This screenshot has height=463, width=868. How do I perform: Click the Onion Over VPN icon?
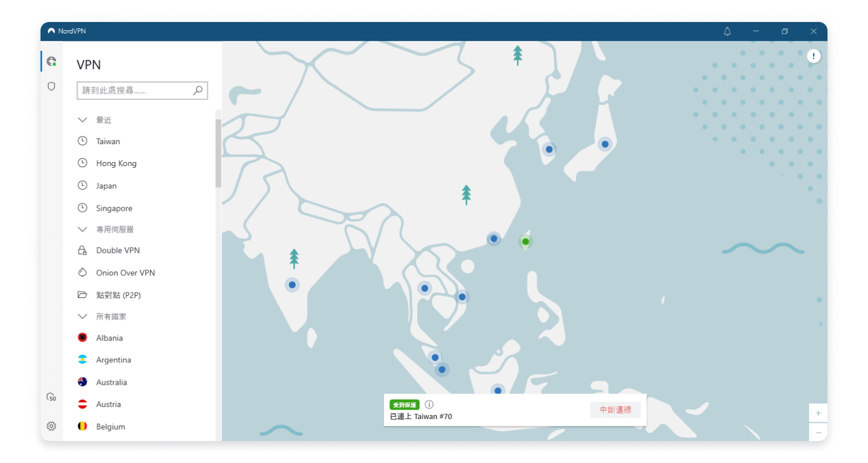tap(82, 273)
